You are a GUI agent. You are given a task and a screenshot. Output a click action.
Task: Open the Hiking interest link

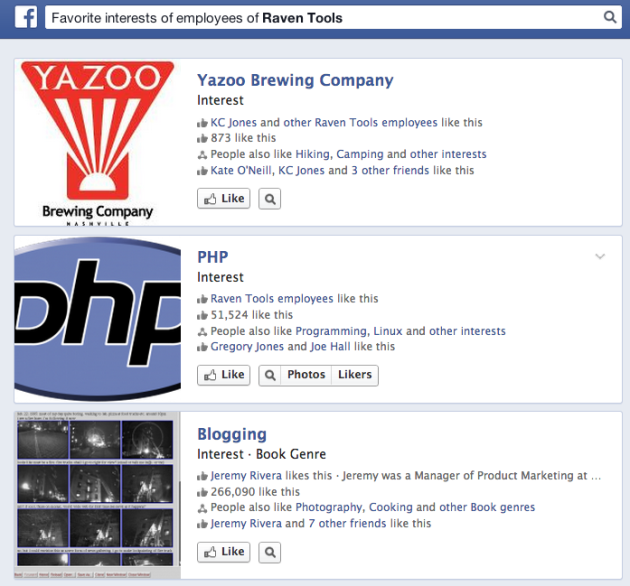pyautogui.click(x=313, y=154)
